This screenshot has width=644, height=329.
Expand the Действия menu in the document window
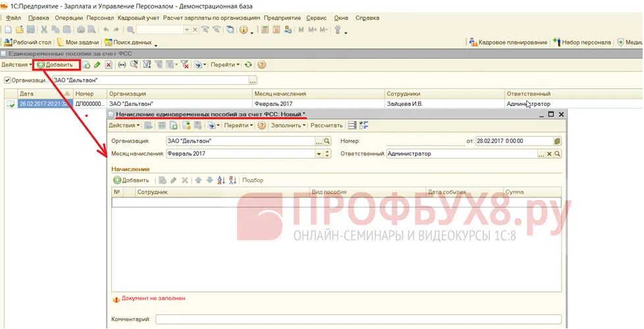[124, 125]
